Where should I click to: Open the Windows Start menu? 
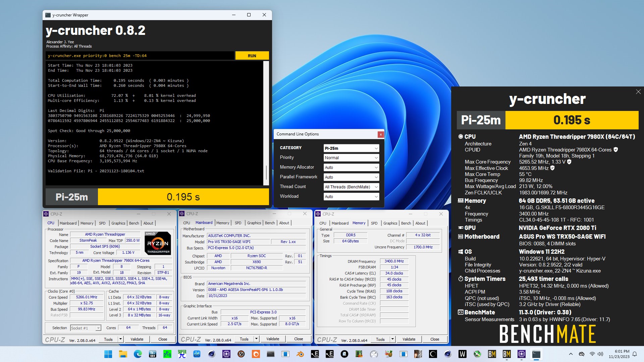click(108, 354)
